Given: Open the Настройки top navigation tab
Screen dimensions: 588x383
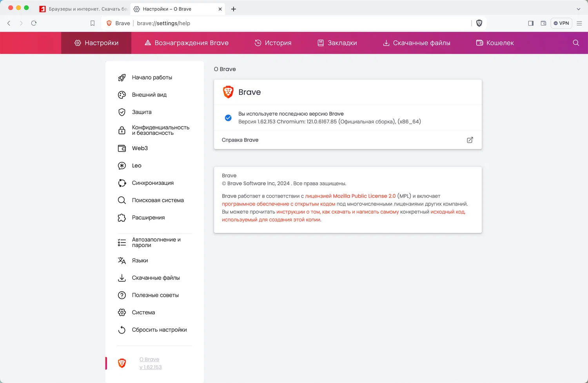Looking at the screenshot, I should tap(96, 43).
